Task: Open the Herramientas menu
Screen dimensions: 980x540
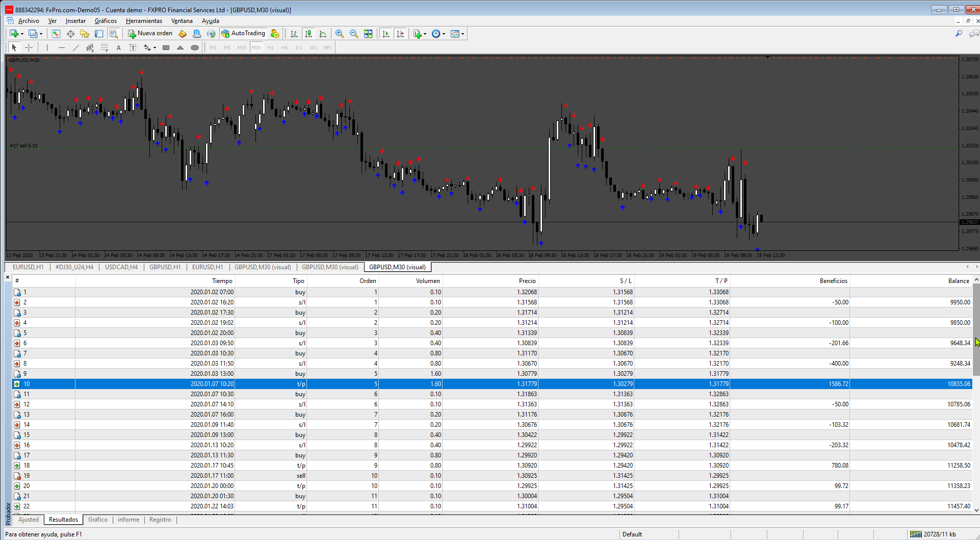Action: tap(144, 21)
